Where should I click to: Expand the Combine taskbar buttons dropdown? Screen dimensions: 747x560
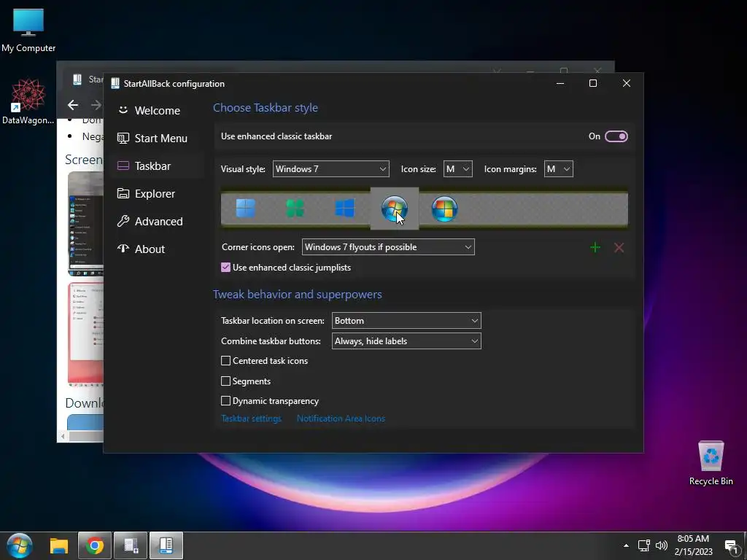[406, 341]
